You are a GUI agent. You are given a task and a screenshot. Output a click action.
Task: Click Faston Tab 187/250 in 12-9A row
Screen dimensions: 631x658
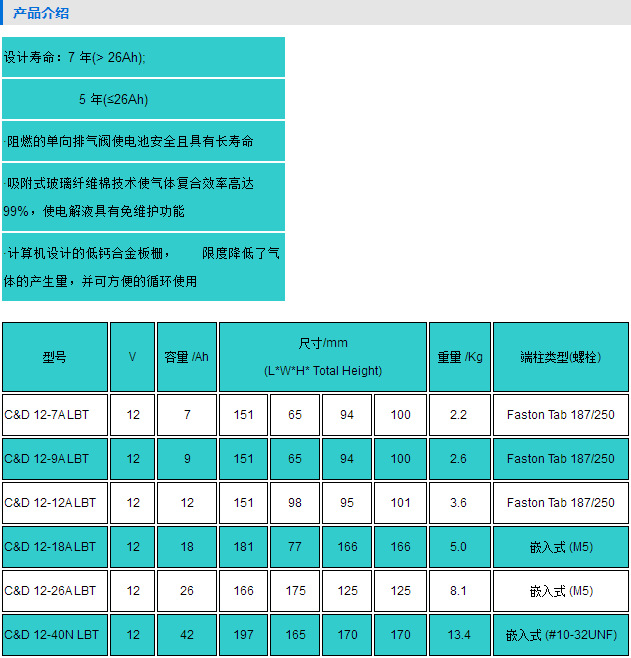point(561,459)
